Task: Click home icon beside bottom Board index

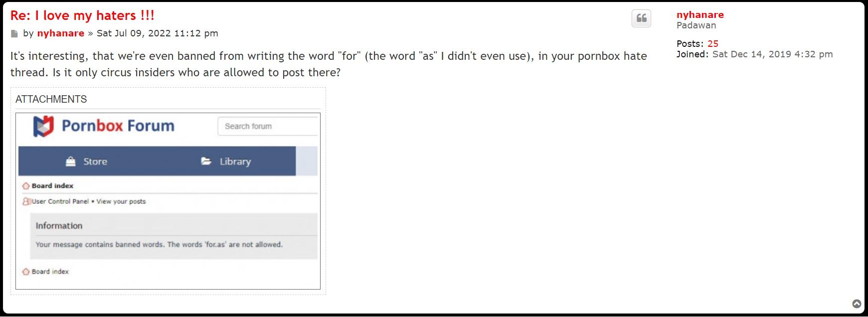Action: (26, 272)
